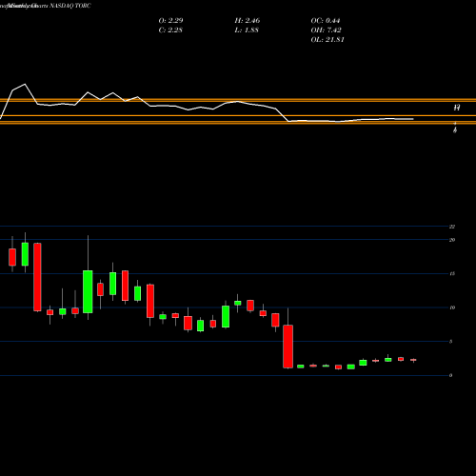Viewport: 476px width, 476px height.
Task: Click the 10 price axis label
Action: coord(452,307)
